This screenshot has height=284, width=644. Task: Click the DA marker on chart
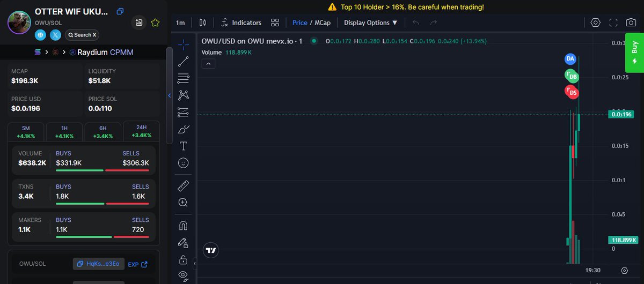(x=570, y=58)
